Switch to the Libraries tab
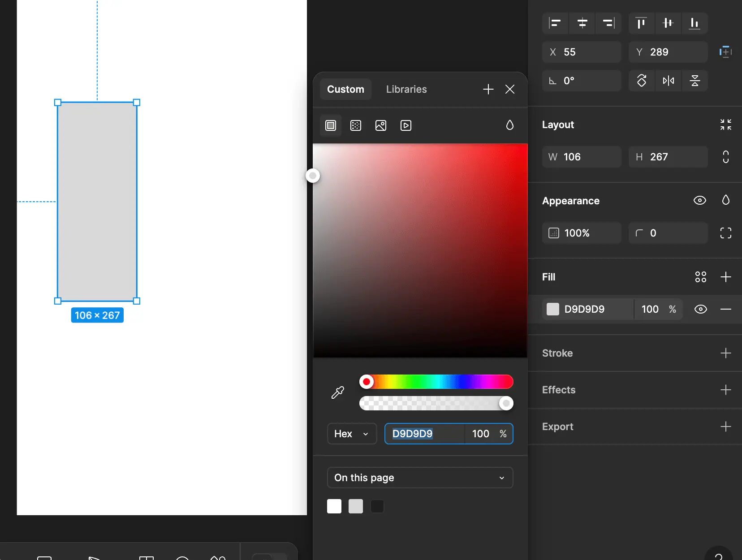 [406, 89]
